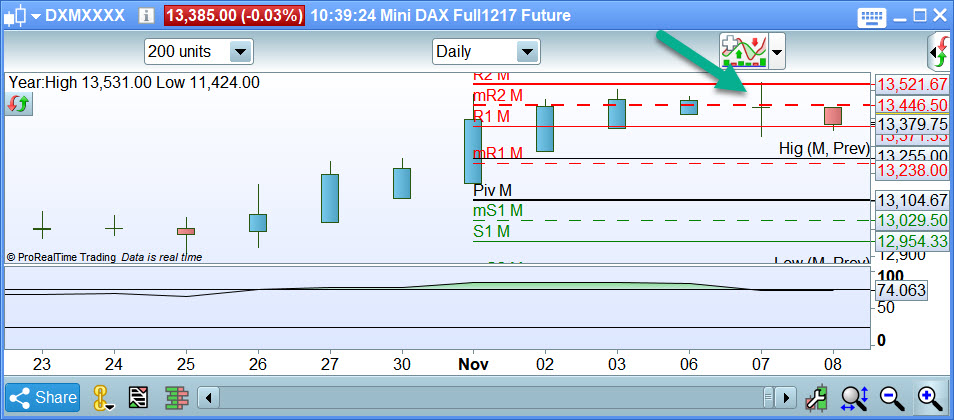
Task: Click the mS1 M level label
Action: tap(498, 211)
